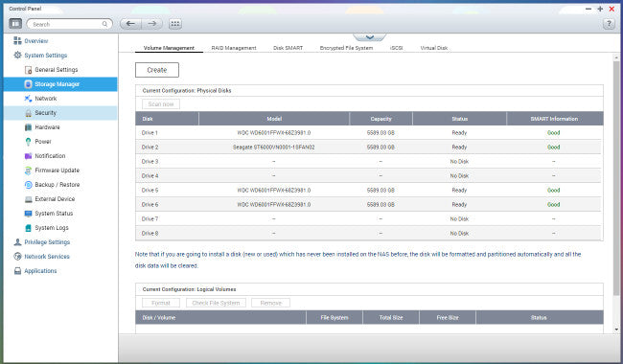Open the iSCSI tab
Image resolution: width=623 pixels, height=364 pixels.
pos(397,48)
